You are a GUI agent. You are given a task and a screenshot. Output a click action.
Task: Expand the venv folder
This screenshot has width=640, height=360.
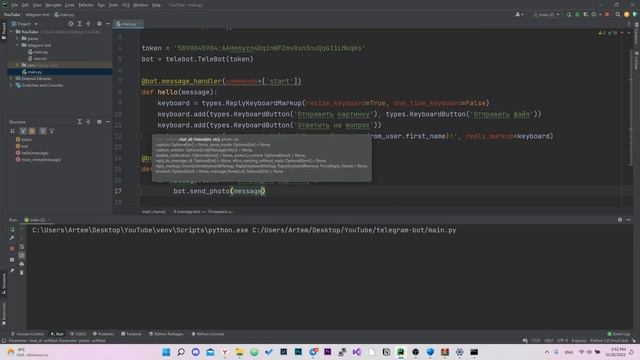18,65
